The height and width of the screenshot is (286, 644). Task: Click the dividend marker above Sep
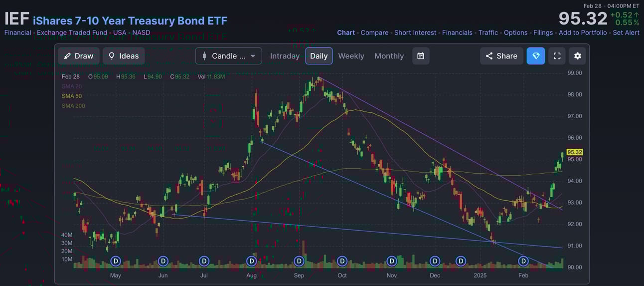299,261
